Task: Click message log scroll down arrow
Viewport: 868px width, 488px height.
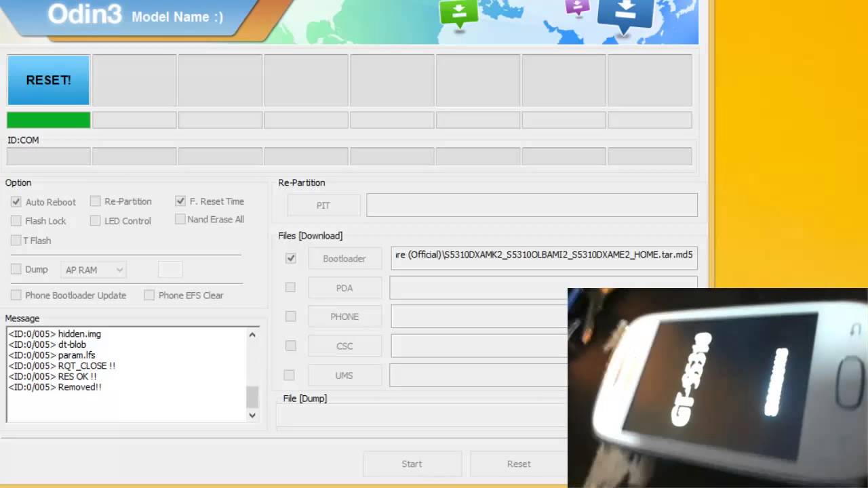Action: pyautogui.click(x=252, y=415)
